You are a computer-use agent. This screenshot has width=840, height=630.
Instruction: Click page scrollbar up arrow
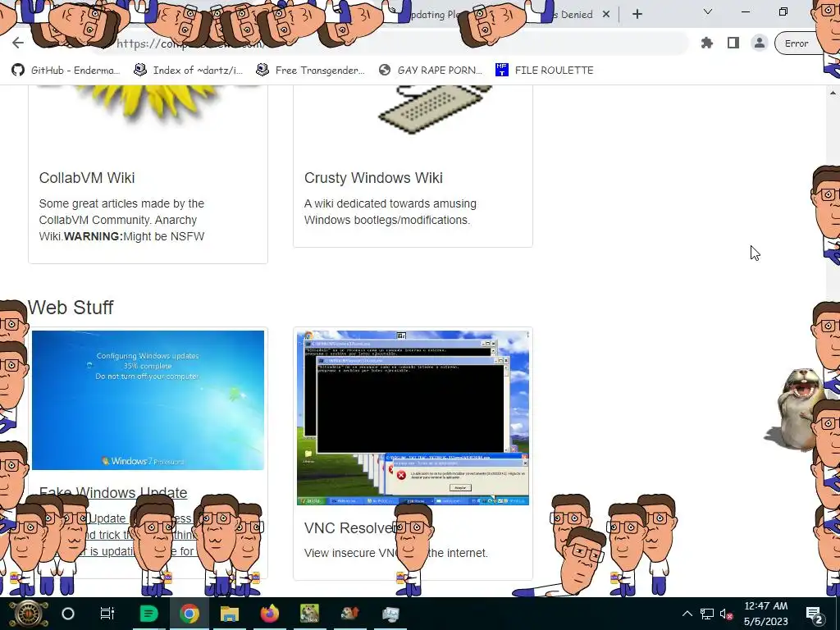[x=833, y=93]
